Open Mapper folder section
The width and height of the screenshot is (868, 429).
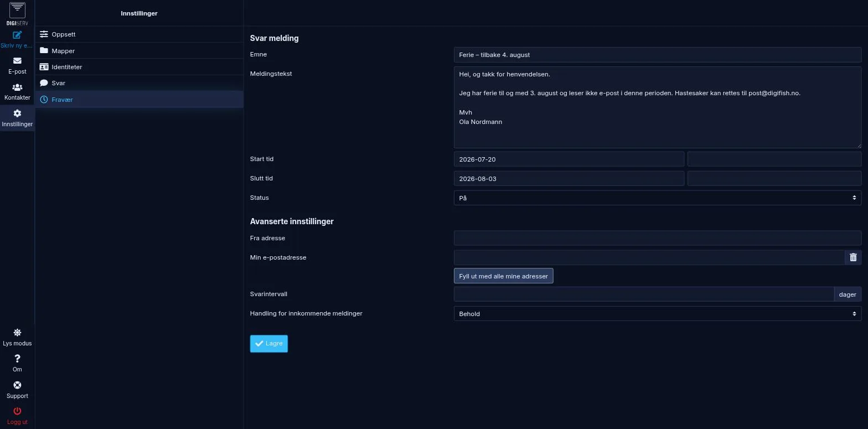pyautogui.click(x=139, y=50)
